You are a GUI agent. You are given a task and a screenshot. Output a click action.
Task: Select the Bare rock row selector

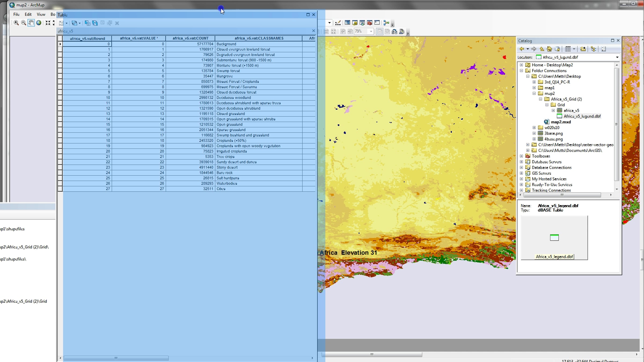click(60, 173)
